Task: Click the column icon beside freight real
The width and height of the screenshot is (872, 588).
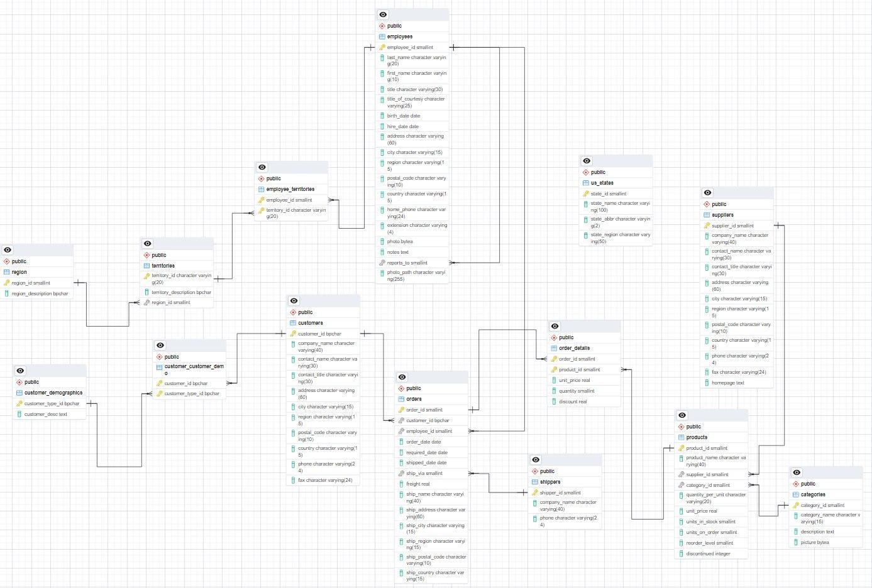Action: click(401, 484)
